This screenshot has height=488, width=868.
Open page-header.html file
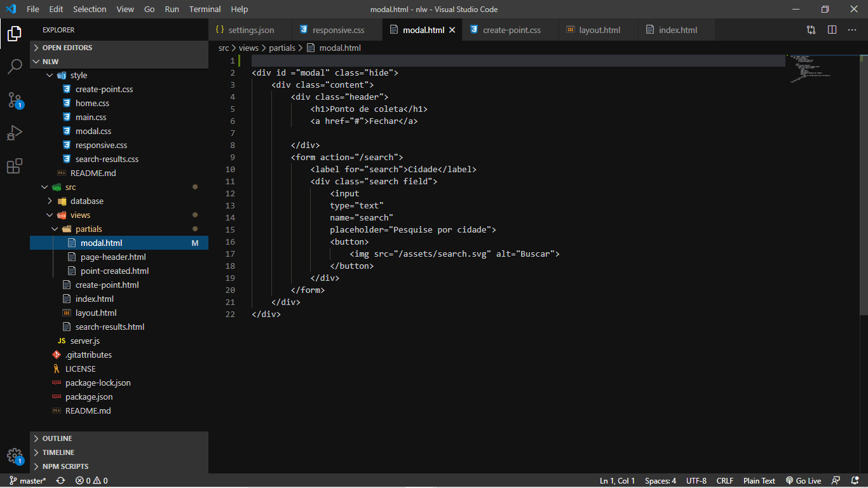(x=119, y=257)
